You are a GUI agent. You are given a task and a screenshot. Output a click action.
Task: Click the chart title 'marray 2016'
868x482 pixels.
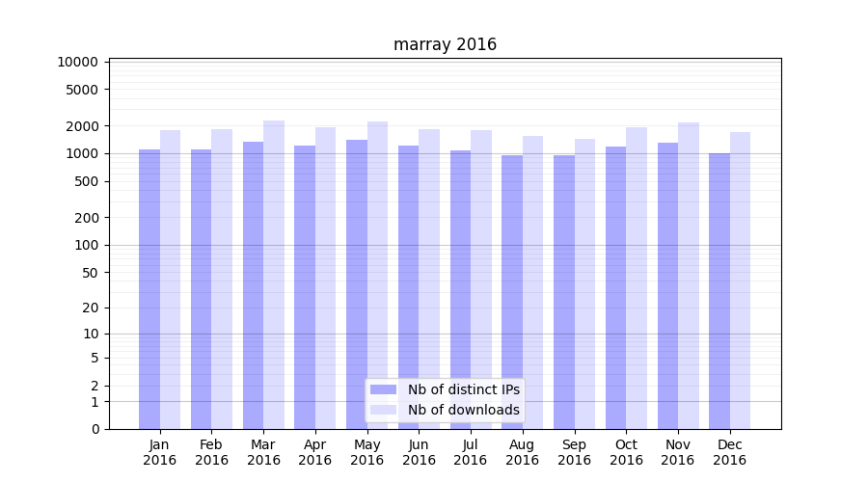[445, 44]
